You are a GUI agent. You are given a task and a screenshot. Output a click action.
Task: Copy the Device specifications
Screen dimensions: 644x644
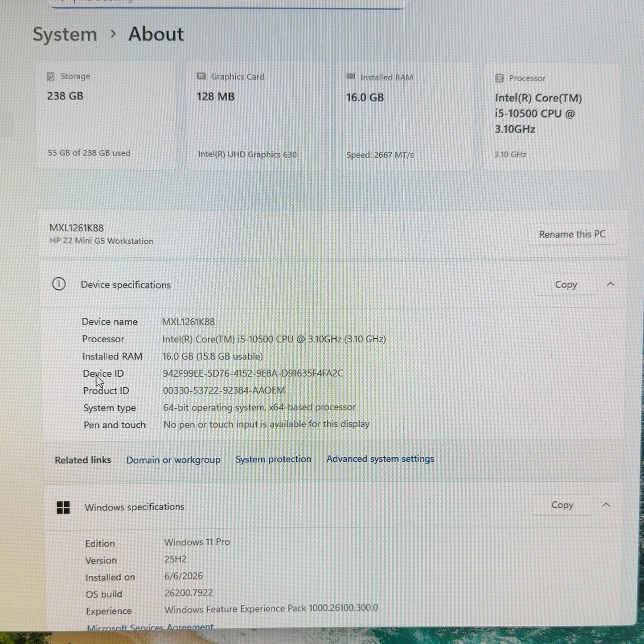click(566, 284)
